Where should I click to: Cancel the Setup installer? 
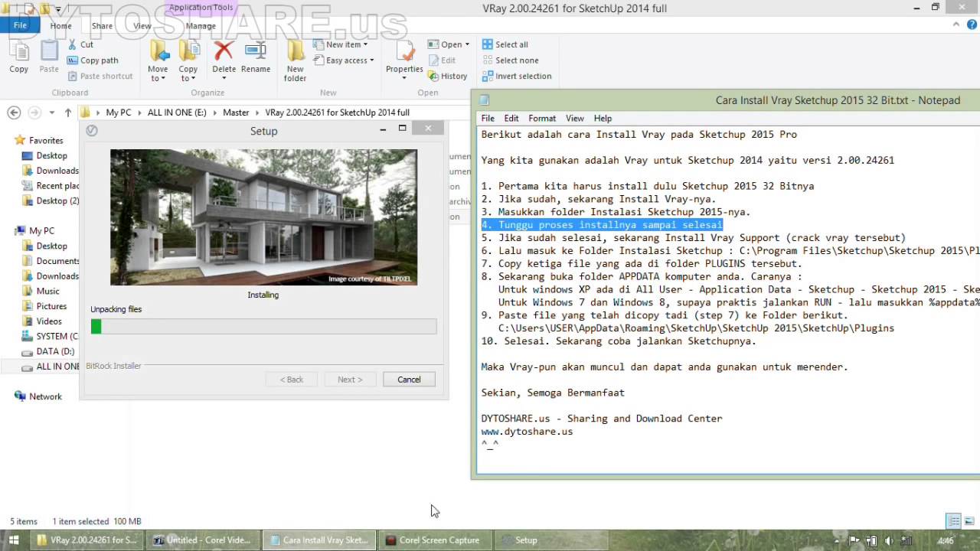(409, 380)
